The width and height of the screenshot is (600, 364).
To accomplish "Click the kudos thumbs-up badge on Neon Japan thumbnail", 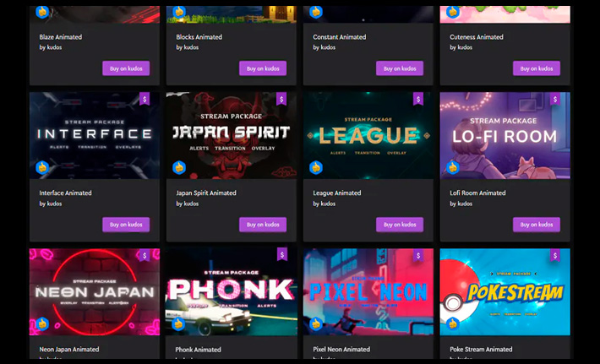I will [42, 323].
